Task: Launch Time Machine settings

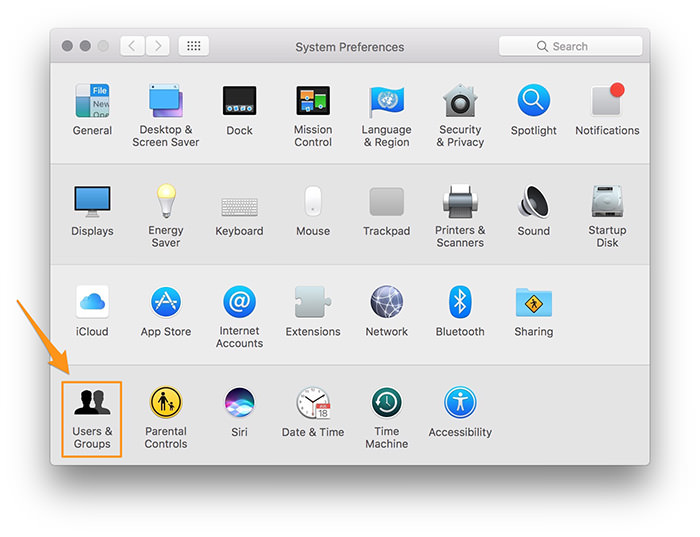Action: [x=386, y=403]
